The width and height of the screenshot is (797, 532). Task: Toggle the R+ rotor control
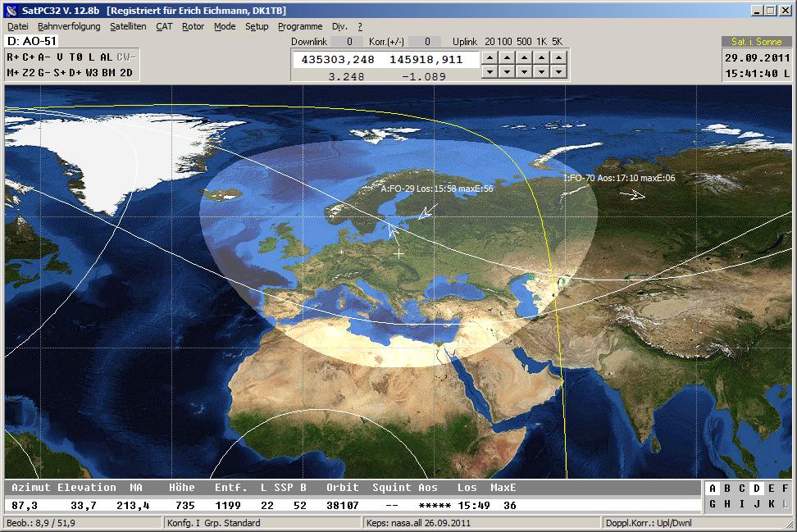point(13,57)
